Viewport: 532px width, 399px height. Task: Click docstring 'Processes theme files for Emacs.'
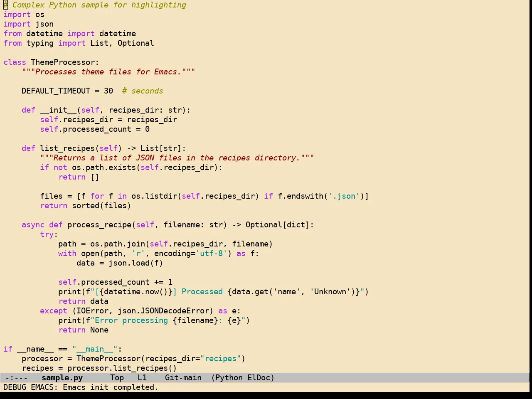point(108,72)
